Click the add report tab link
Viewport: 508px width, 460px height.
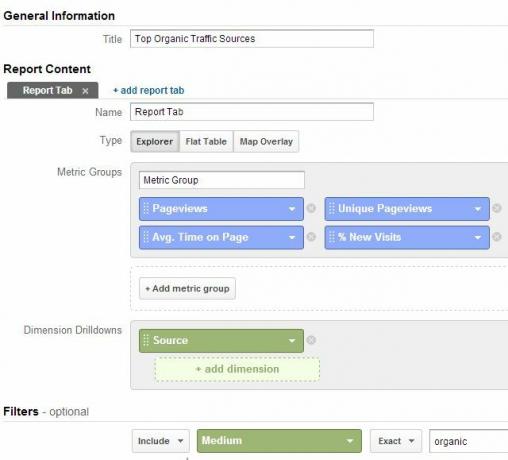point(149,90)
